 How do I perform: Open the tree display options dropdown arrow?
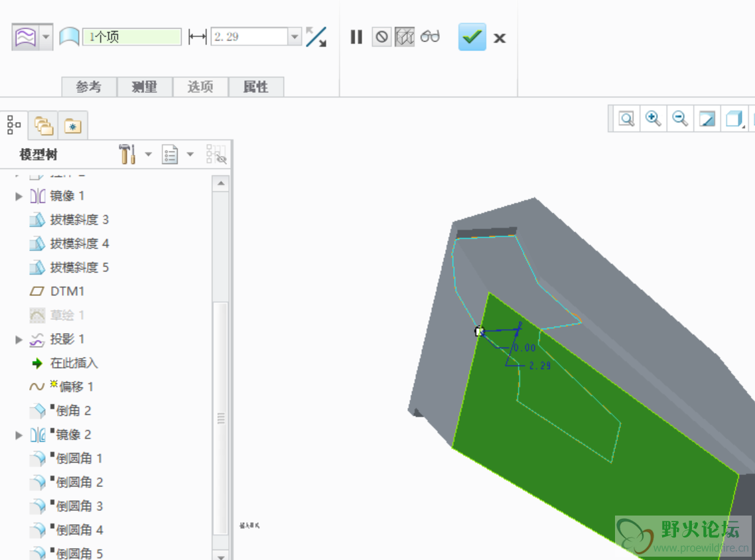pyautogui.click(x=190, y=155)
